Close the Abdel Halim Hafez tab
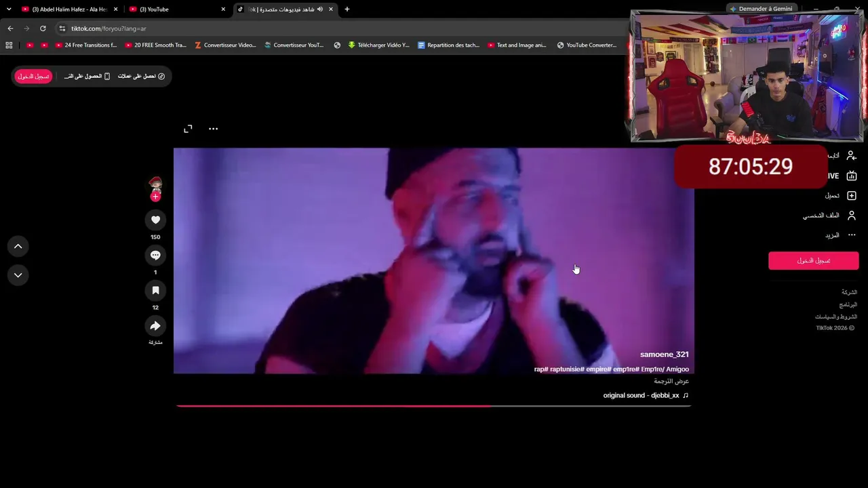The width and height of the screenshot is (868, 488). coord(116,9)
